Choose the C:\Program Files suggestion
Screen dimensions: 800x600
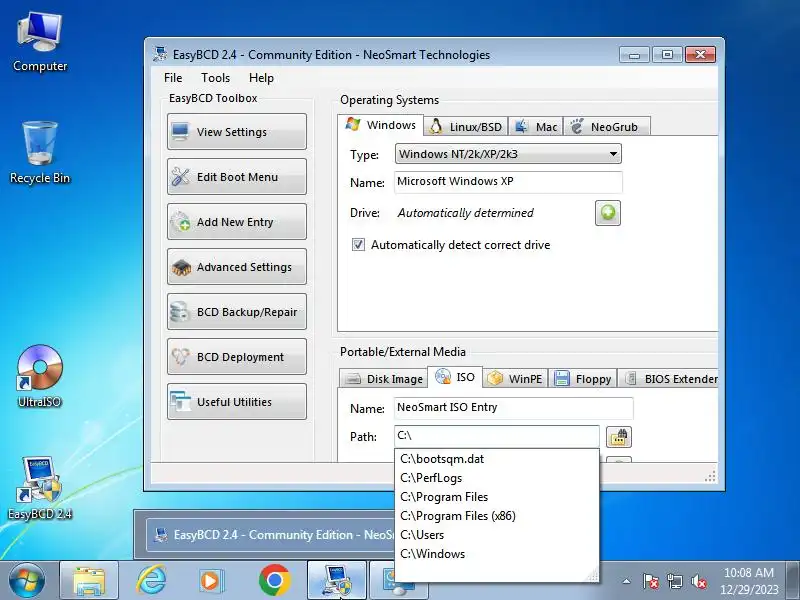[x=497, y=496]
